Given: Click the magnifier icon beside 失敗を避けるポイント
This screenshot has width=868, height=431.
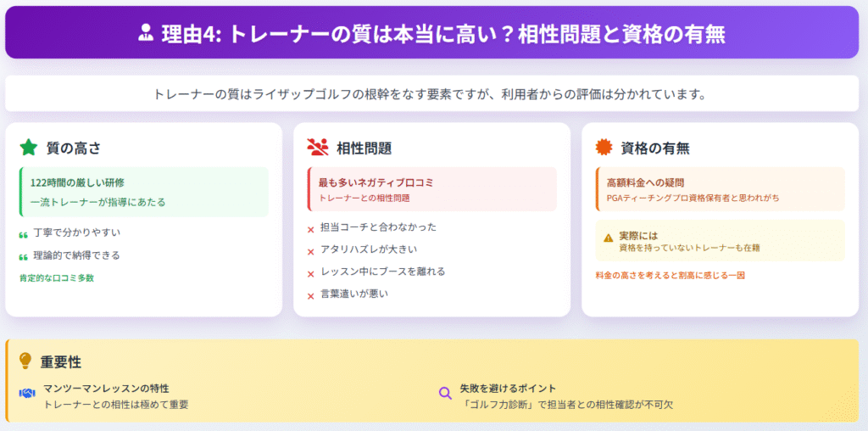Looking at the screenshot, I should coord(445,394).
